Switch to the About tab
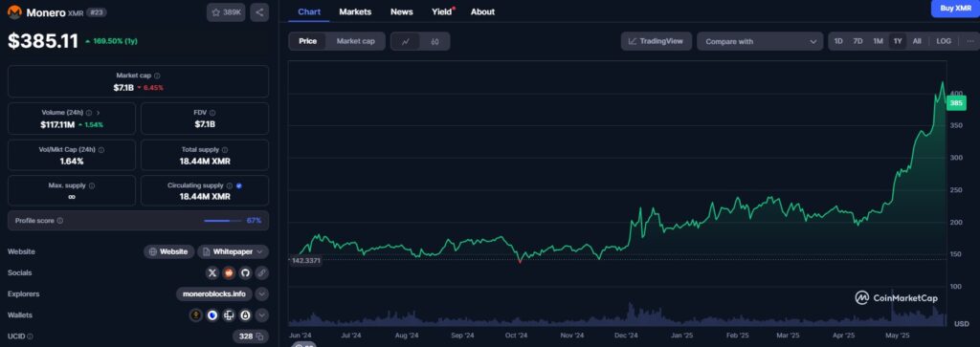The height and width of the screenshot is (347, 980). tap(482, 11)
